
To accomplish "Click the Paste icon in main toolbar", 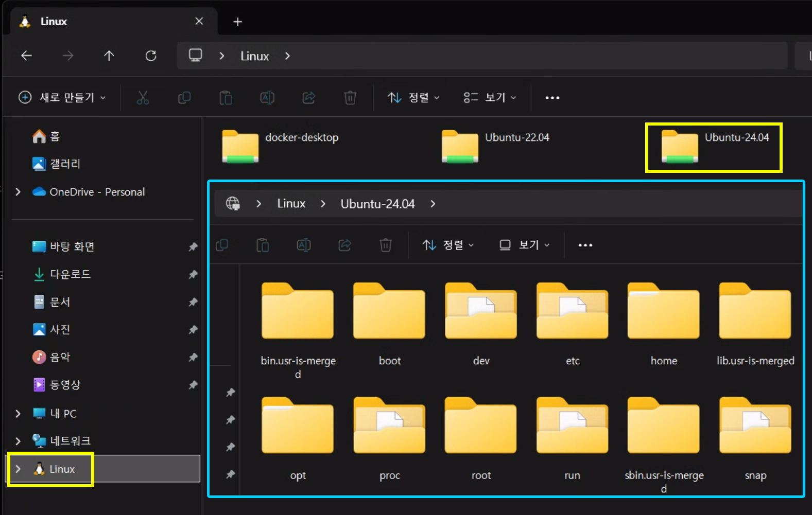I will coord(226,97).
